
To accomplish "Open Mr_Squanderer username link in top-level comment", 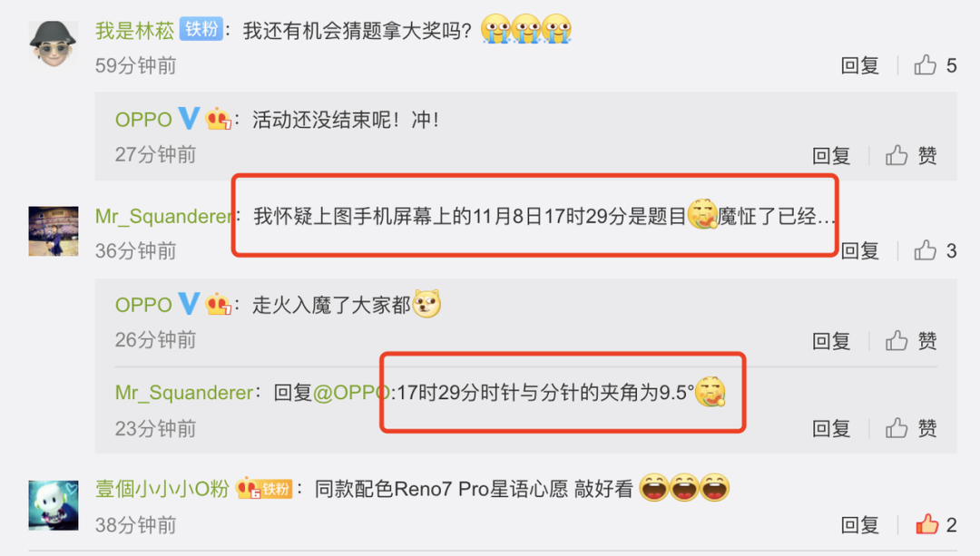I will (163, 216).
